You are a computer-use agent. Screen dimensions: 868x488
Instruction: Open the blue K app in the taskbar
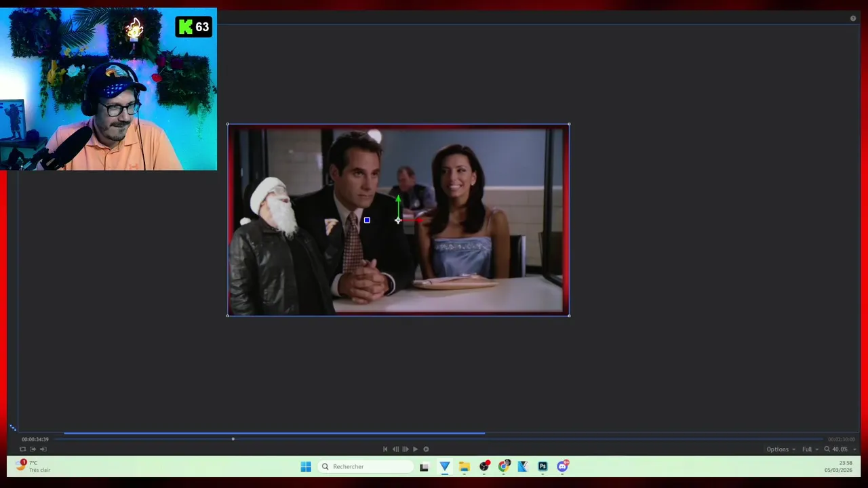point(523,466)
